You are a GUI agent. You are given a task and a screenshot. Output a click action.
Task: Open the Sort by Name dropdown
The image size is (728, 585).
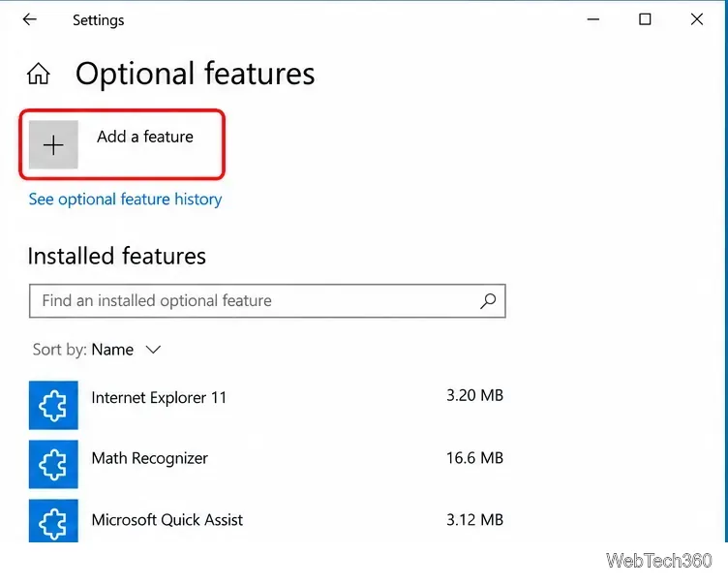[x=97, y=350]
